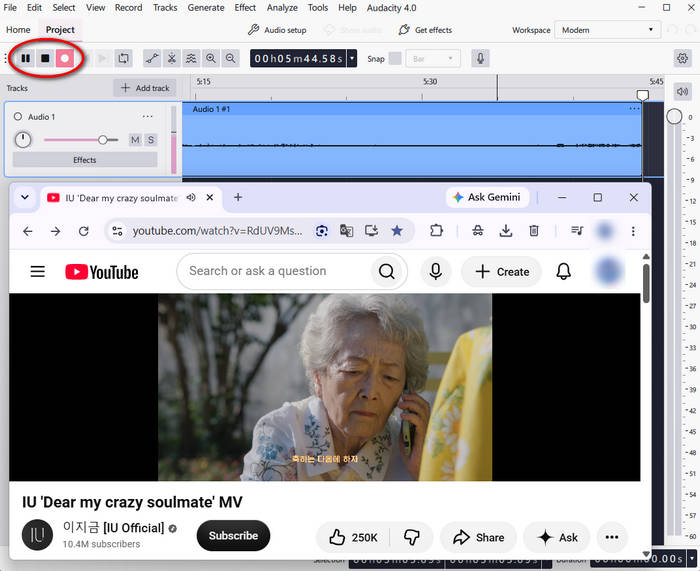Click the Audio 1 track volume slider handle
700x571 pixels.
[103, 140]
